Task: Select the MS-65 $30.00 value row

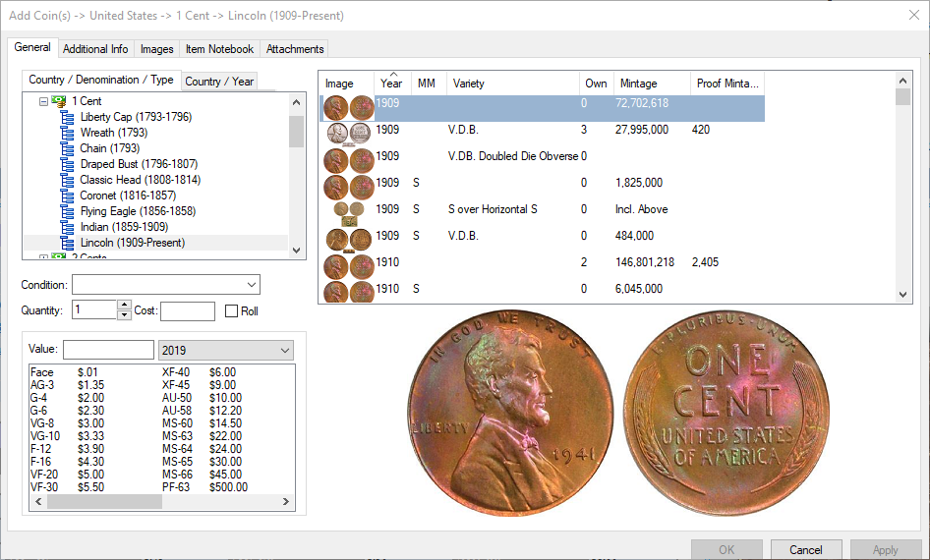Action: pyautogui.click(x=202, y=462)
